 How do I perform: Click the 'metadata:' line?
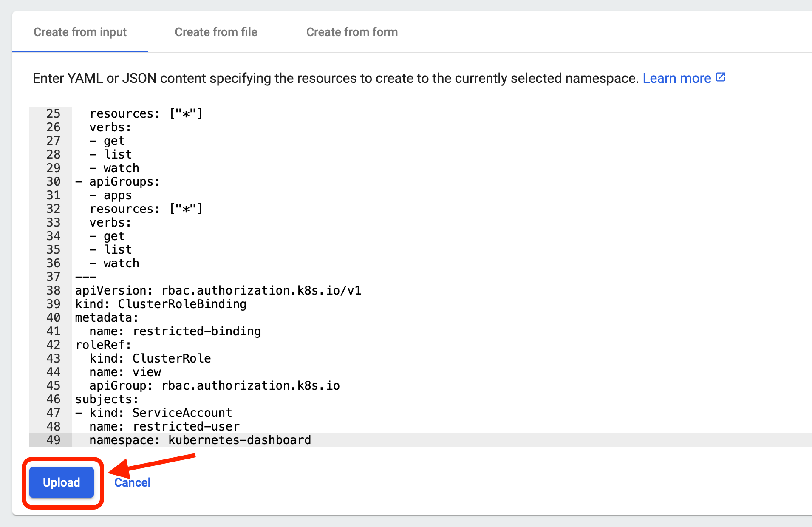click(x=107, y=317)
